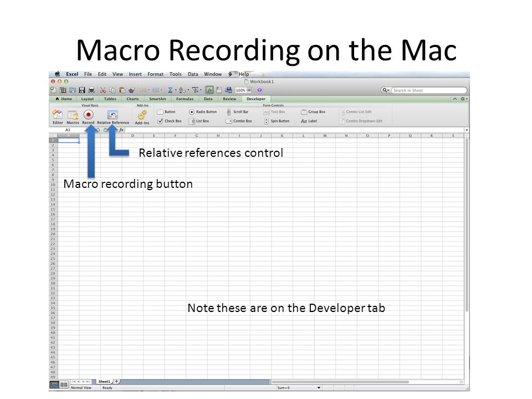Image resolution: width=532 pixels, height=399 pixels.
Task: Switch to Page Layout View icon
Action: (x=64, y=385)
